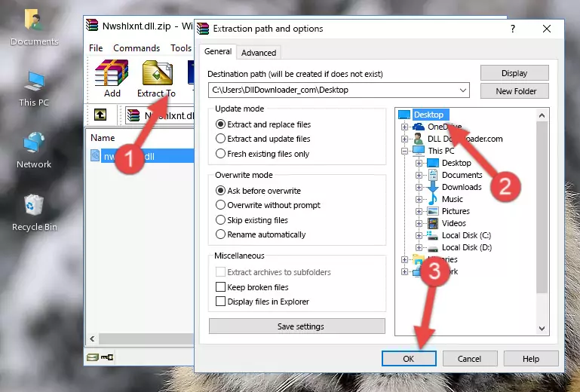Open the Tools menu in WinRAR

tap(181, 48)
